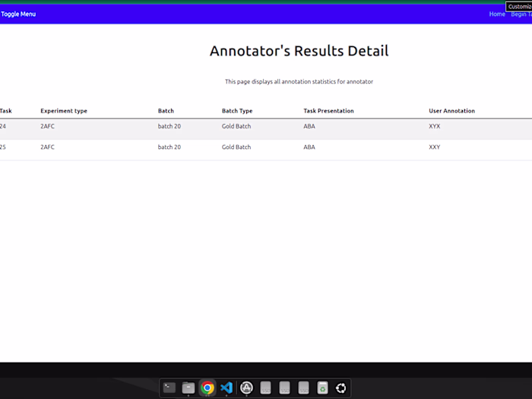Select 2AFC in the task 25 row
Image resolution: width=532 pixels, height=399 pixels.
(47, 147)
